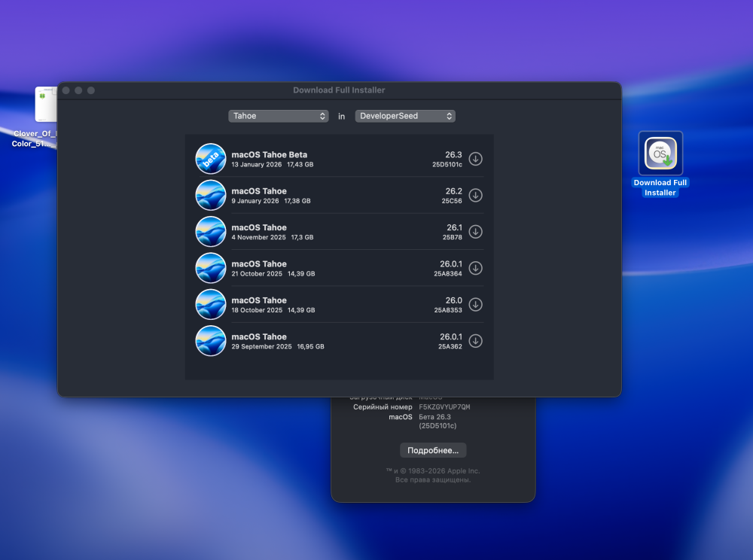753x560 pixels.
Task: Click version number 26.0
Action: pyautogui.click(x=454, y=300)
